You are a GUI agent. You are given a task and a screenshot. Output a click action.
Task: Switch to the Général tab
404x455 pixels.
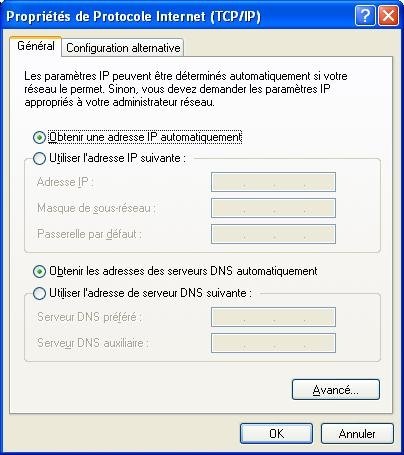(36, 46)
